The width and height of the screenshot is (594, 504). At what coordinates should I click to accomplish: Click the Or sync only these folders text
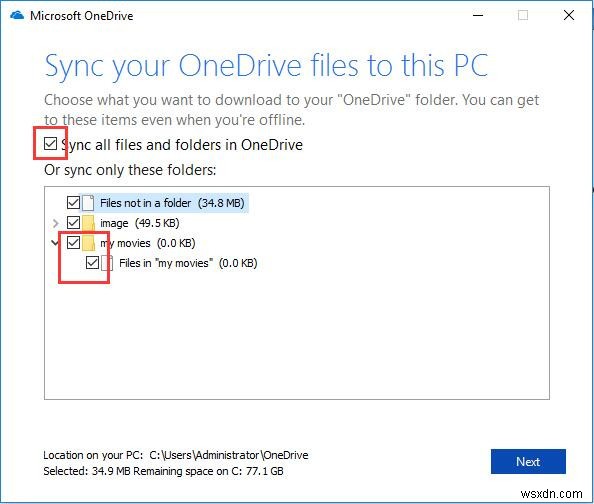130,170
